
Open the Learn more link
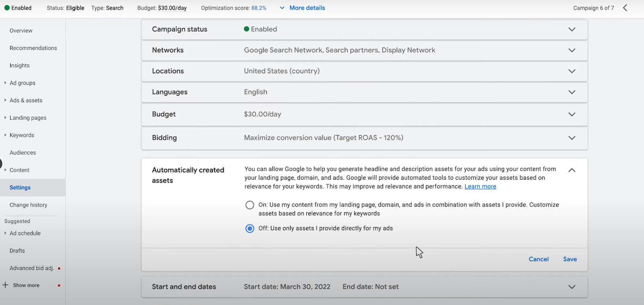(480, 187)
